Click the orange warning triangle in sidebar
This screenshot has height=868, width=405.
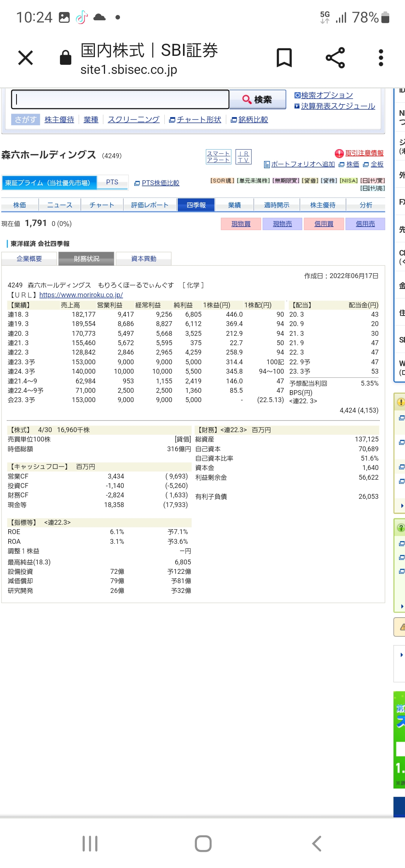pos(402,627)
